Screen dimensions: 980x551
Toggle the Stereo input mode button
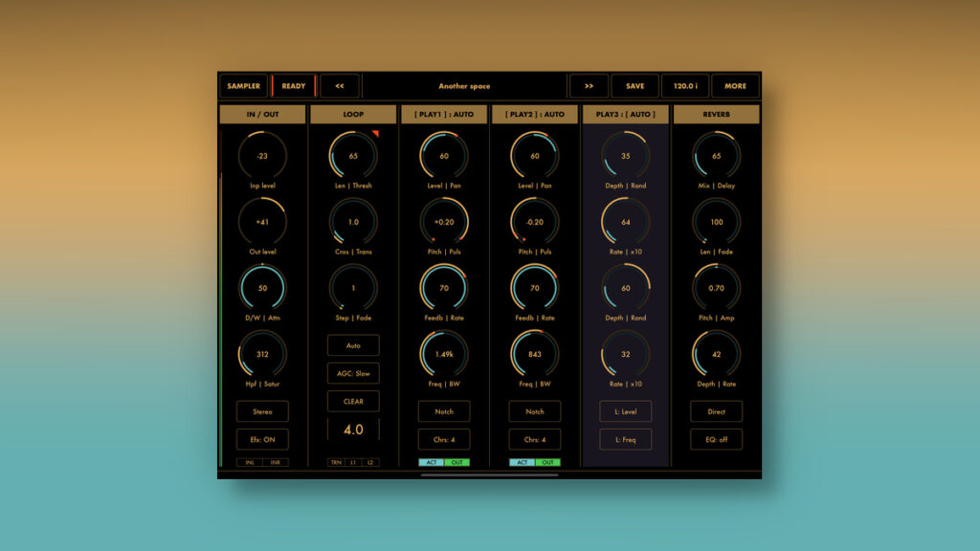(x=262, y=411)
